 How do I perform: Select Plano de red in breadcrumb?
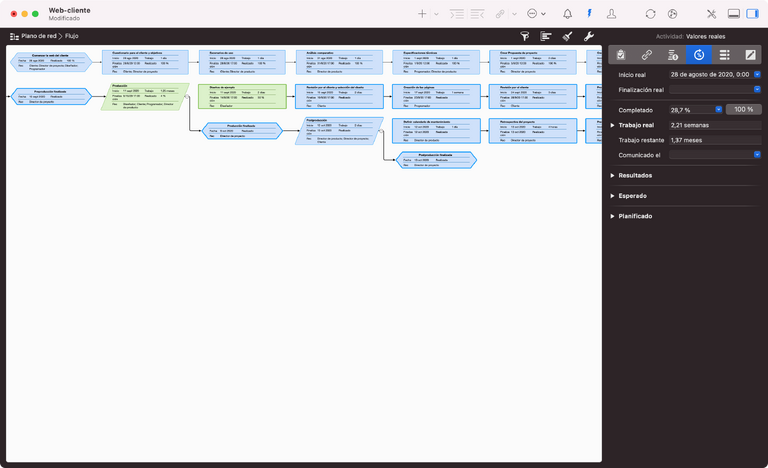34,36
